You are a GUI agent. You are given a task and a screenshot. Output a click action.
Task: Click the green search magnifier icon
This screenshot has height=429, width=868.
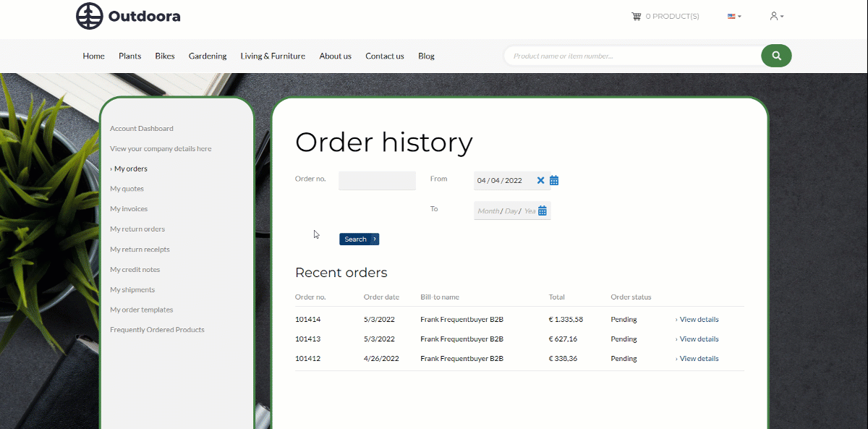click(x=776, y=56)
